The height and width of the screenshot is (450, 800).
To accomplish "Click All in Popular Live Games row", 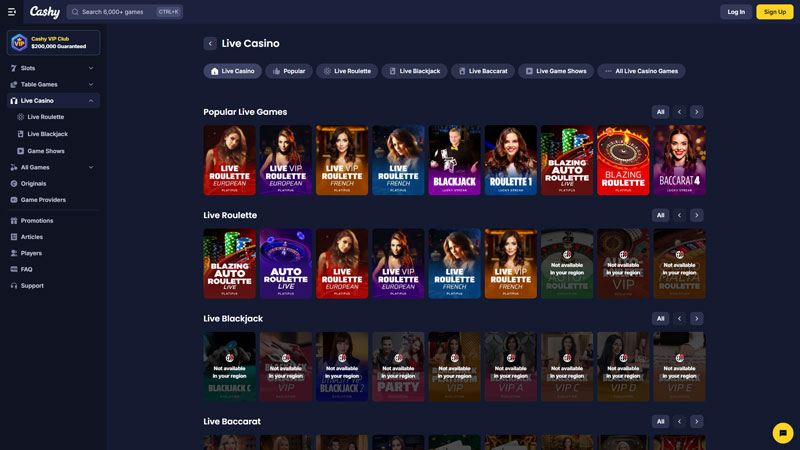I will point(660,112).
